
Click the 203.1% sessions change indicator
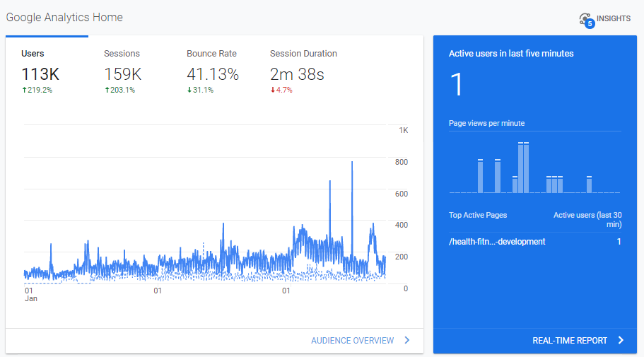point(120,90)
